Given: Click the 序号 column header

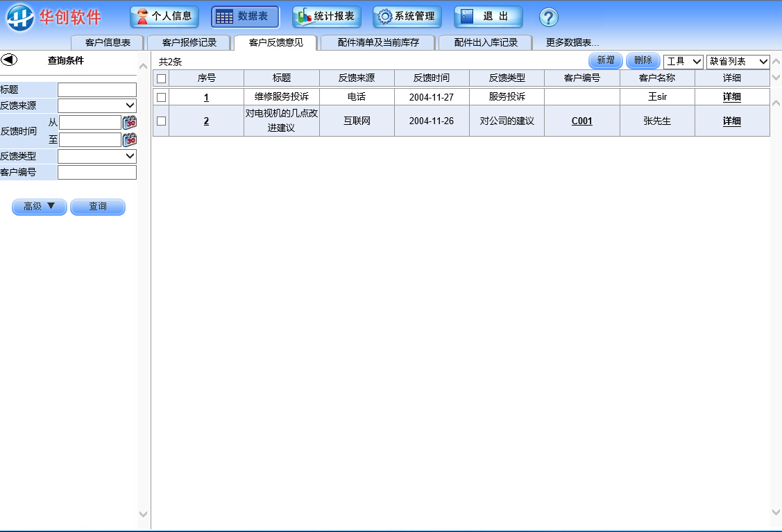Looking at the screenshot, I should click(207, 78).
